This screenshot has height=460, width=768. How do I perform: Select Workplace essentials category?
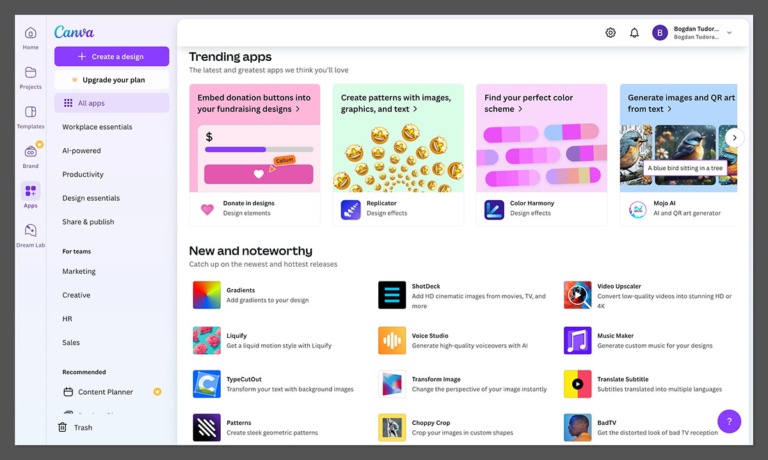point(97,127)
